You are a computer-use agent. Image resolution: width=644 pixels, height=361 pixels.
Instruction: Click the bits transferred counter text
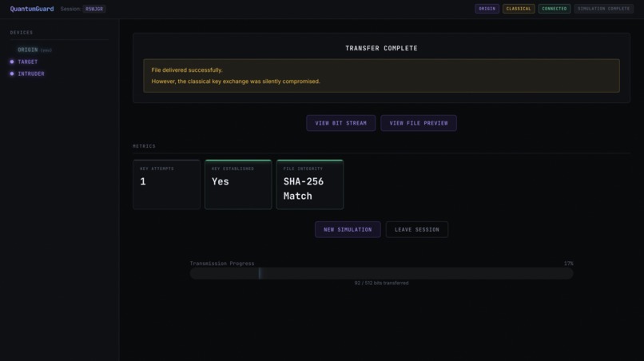pyautogui.click(x=381, y=283)
